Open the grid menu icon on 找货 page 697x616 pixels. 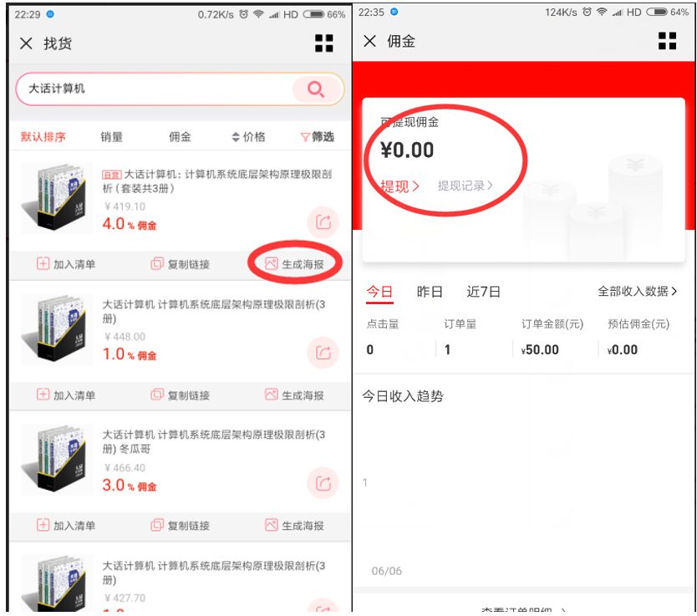(324, 43)
